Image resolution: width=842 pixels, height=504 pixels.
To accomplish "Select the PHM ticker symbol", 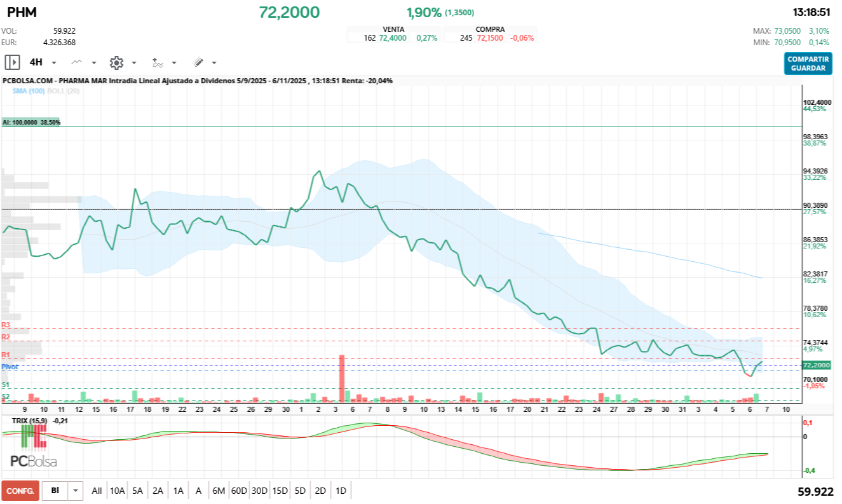I will (x=20, y=11).
